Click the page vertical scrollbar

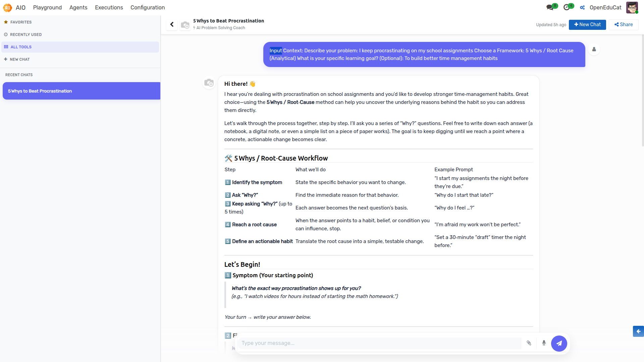[x=643, y=90]
